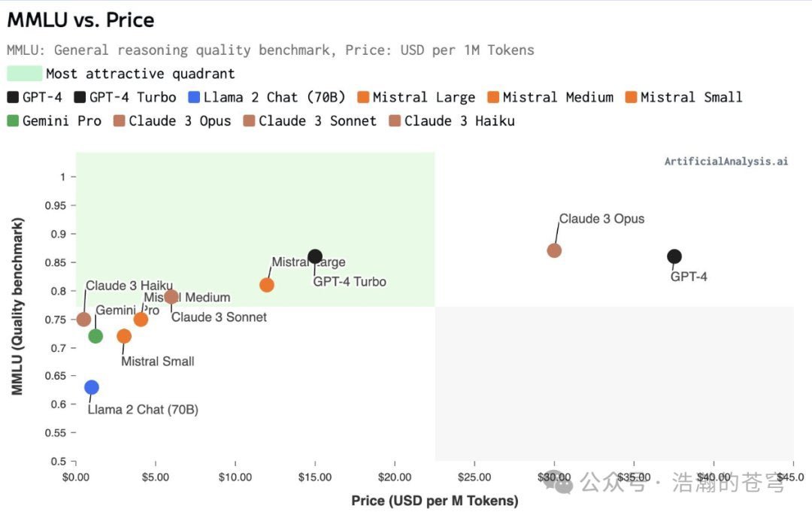Click the blue Llama 2 Chat dot
This screenshot has width=812, height=515.
click(x=92, y=387)
